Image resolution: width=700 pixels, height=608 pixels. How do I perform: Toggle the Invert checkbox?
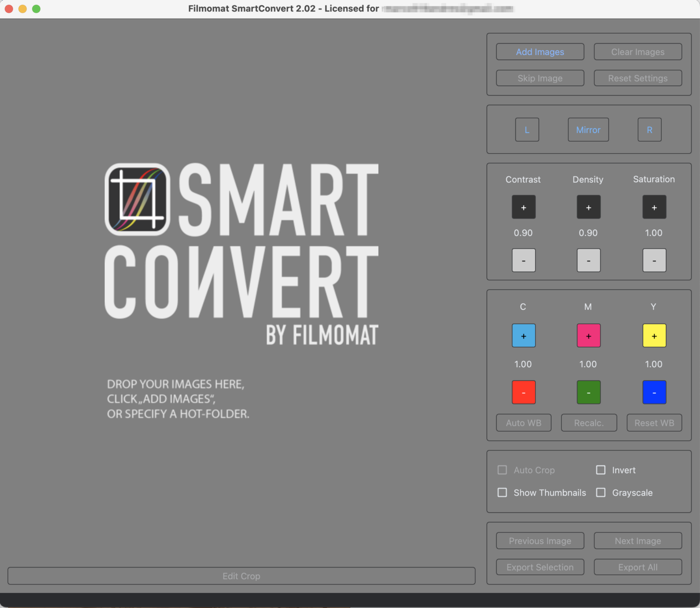(x=600, y=470)
